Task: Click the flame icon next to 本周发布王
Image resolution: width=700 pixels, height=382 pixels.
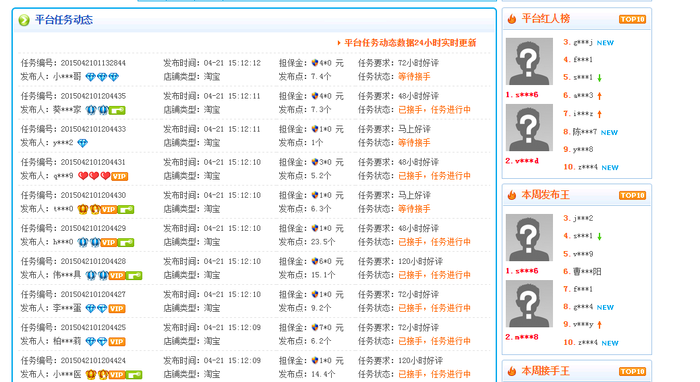Action: tap(512, 195)
